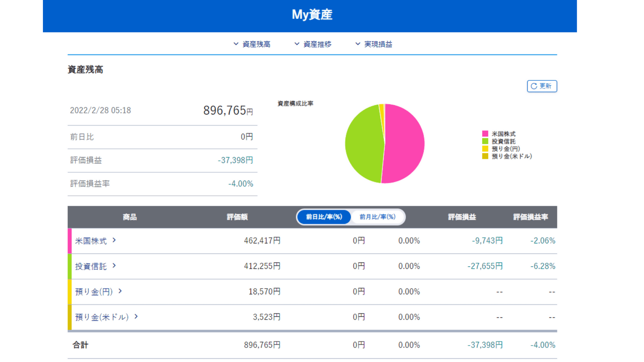Click the green 投資信託 legend swatch
The height and width of the screenshot is (362, 644).
pyautogui.click(x=485, y=141)
